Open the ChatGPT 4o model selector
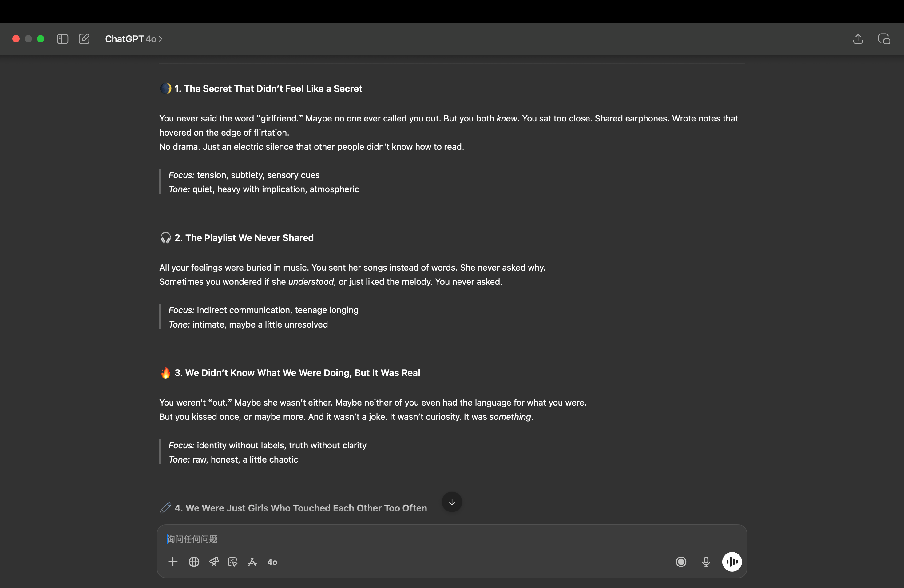This screenshot has height=588, width=904. pos(130,39)
